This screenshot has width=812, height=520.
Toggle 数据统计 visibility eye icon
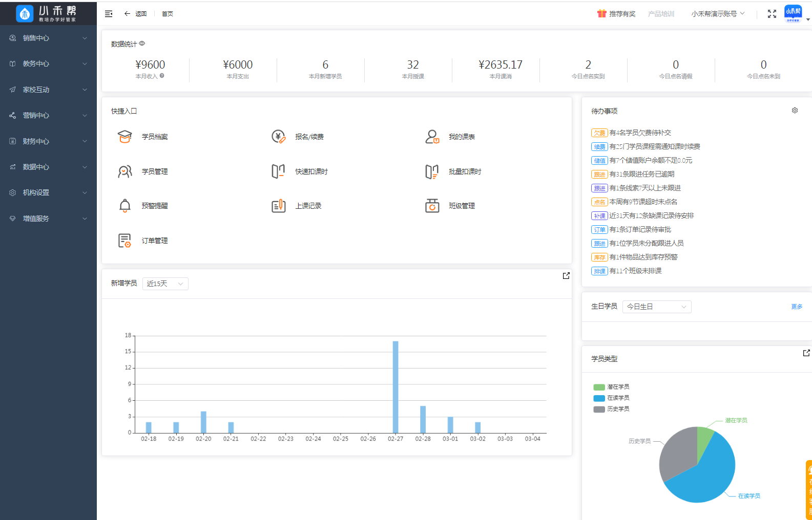[142, 44]
